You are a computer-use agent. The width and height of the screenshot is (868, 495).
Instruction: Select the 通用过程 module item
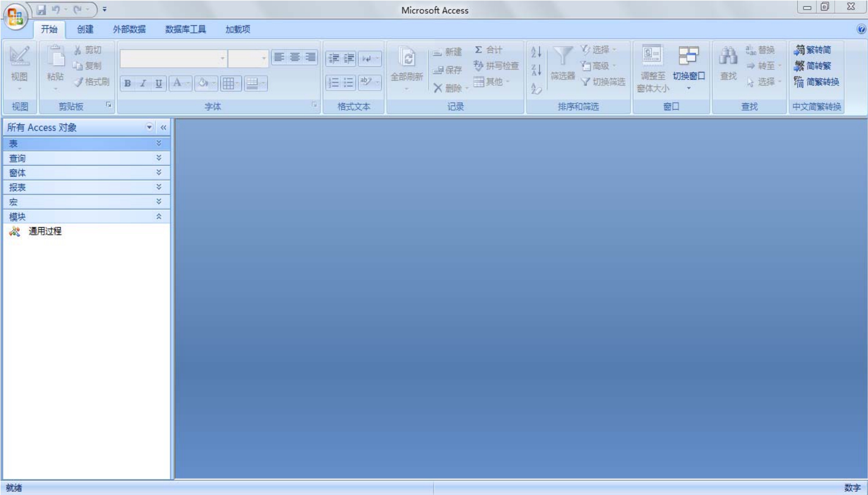pyautogui.click(x=44, y=231)
